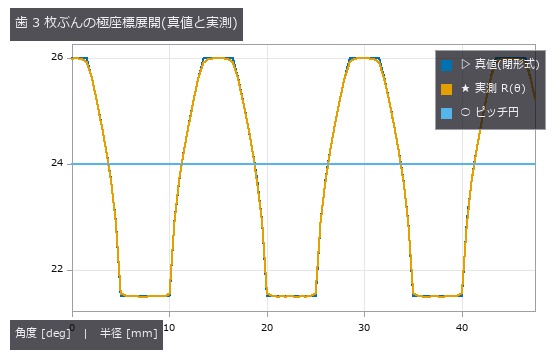Image resolution: width=560 pixels, height=360 pixels.
Task: Click the light blue ピッチ円 legend swatch
Action: click(x=446, y=113)
